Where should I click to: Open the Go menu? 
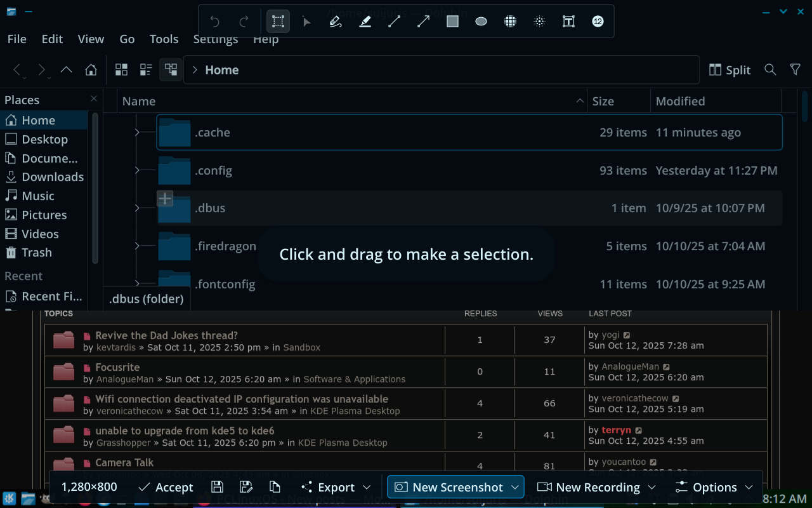tap(127, 39)
